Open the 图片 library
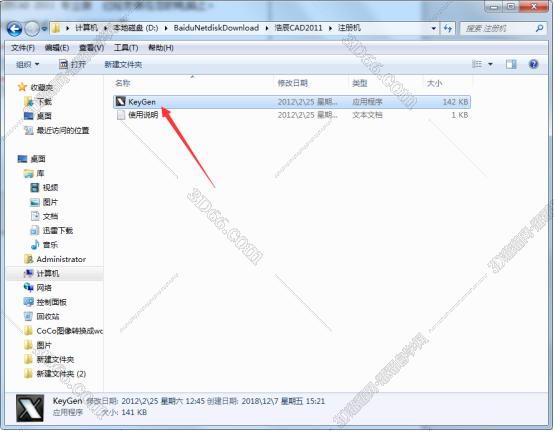The width and height of the screenshot is (554, 431). tap(50, 202)
